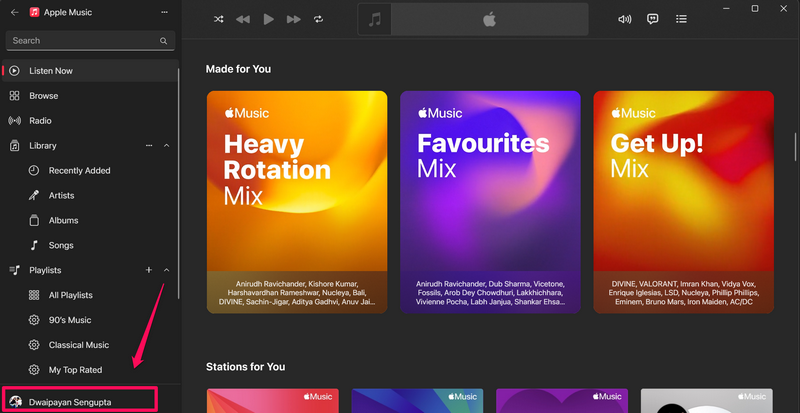The image size is (800, 413).
Task: Open the blue station card
Action: [417, 401]
